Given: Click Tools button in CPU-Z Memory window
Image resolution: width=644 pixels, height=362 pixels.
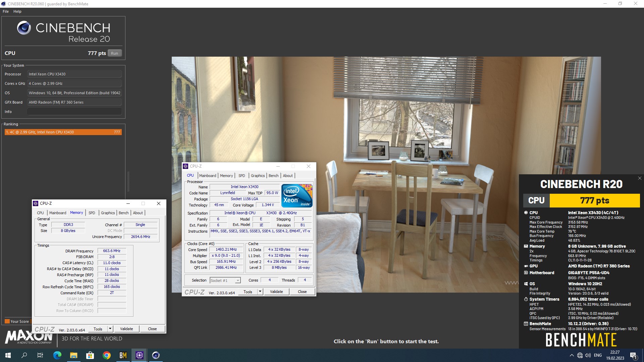Looking at the screenshot, I should [98, 329].
